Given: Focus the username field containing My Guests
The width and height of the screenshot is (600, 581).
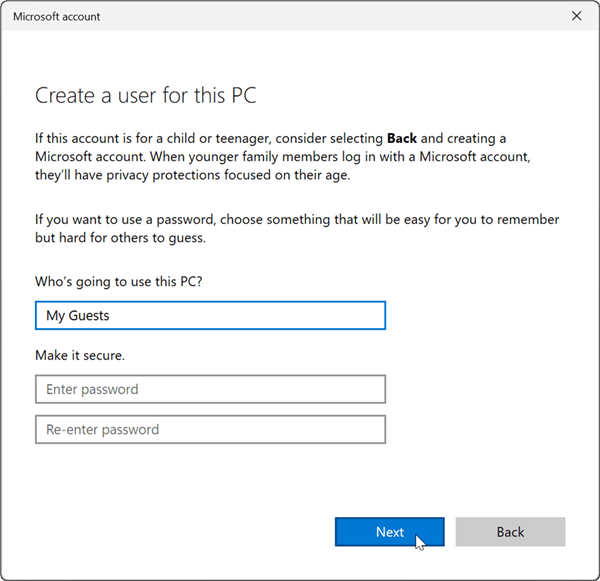Looking at the screenshot, I should [x=210, y=316].
